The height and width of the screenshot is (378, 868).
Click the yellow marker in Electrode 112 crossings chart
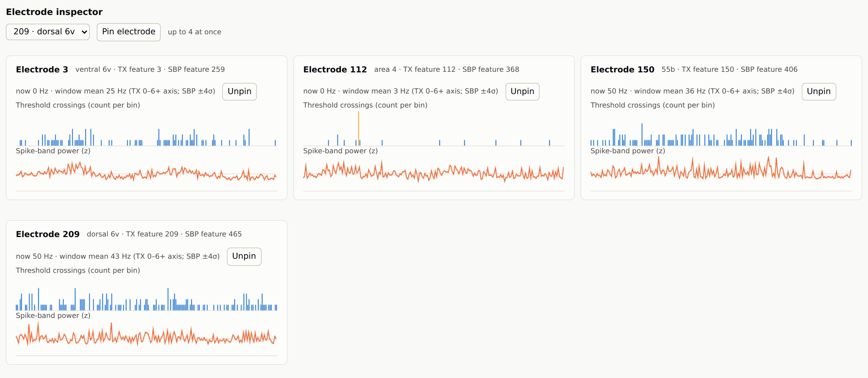click(359, 128)
